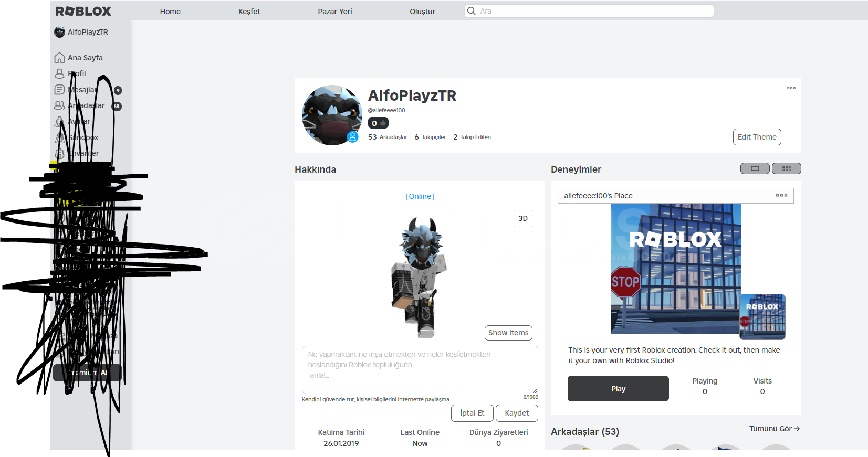Click the Arkadaşlar friends icon

60,105
